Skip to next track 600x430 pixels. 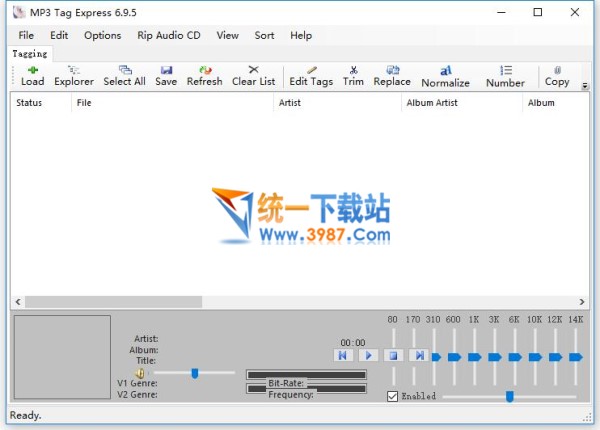[419, 355]
